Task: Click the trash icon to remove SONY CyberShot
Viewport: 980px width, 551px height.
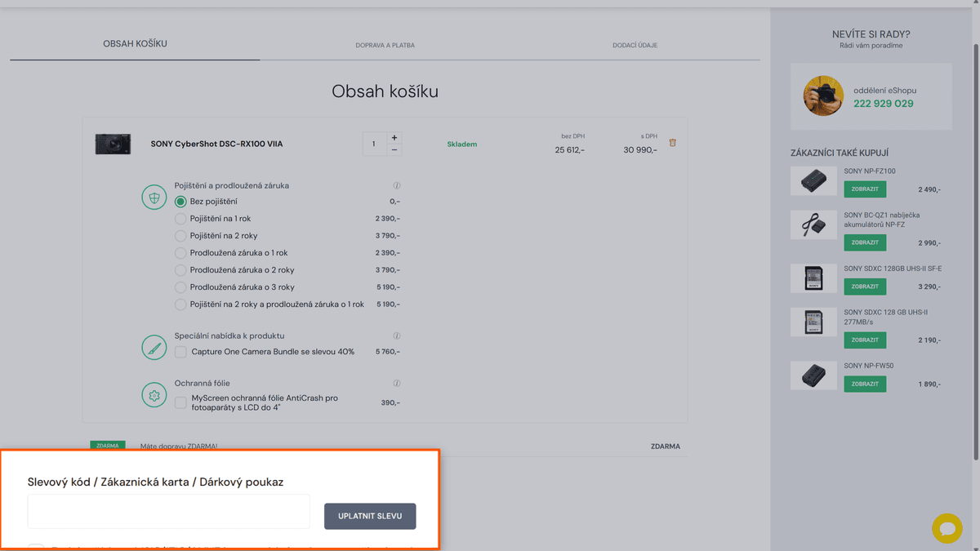Action: tap(673, 143)
